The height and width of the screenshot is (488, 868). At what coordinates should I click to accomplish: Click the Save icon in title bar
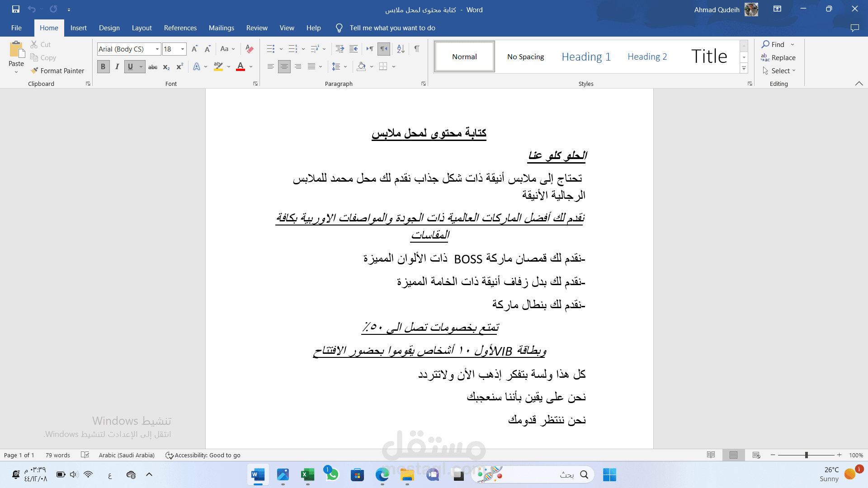[x=16, y=9]
